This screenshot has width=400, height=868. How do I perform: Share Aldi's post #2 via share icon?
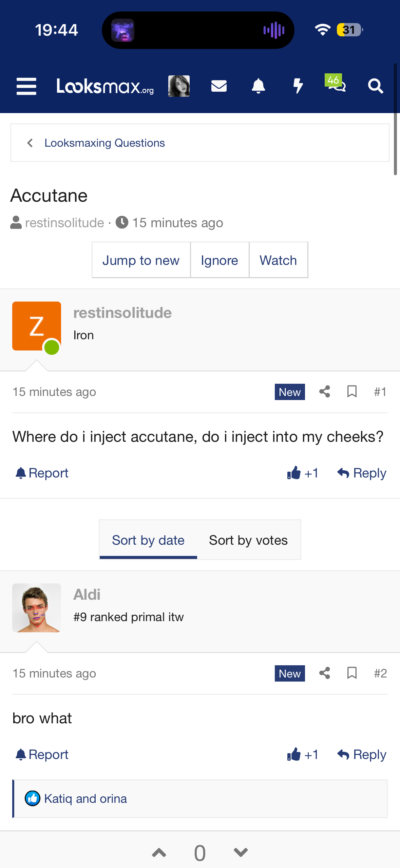pos(325,673)
